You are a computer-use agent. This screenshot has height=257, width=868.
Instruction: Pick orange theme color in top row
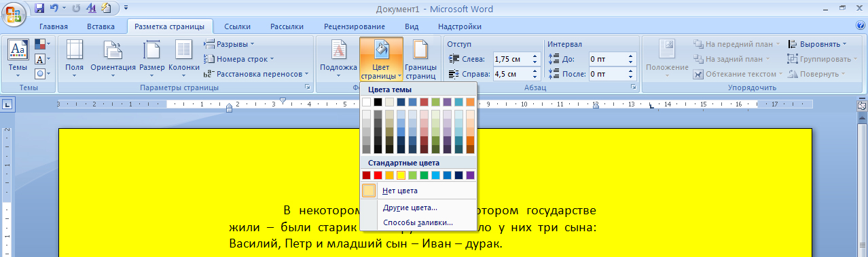(x=470, y=102)
